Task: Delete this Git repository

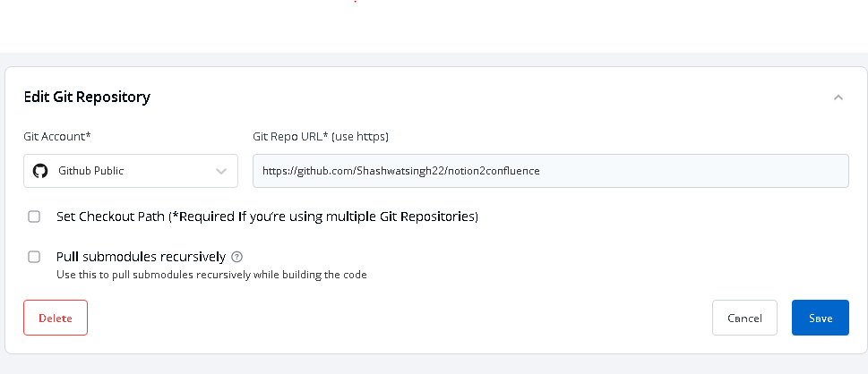Action: [x=56, y=318]
